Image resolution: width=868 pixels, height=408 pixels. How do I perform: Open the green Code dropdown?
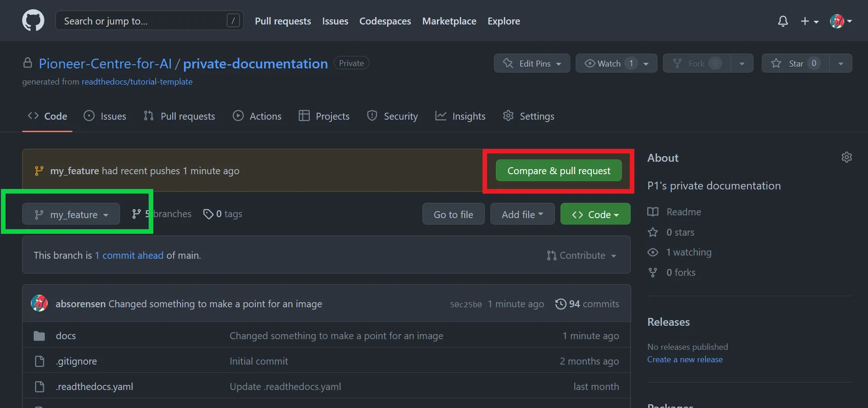click(x=596, y=214)
